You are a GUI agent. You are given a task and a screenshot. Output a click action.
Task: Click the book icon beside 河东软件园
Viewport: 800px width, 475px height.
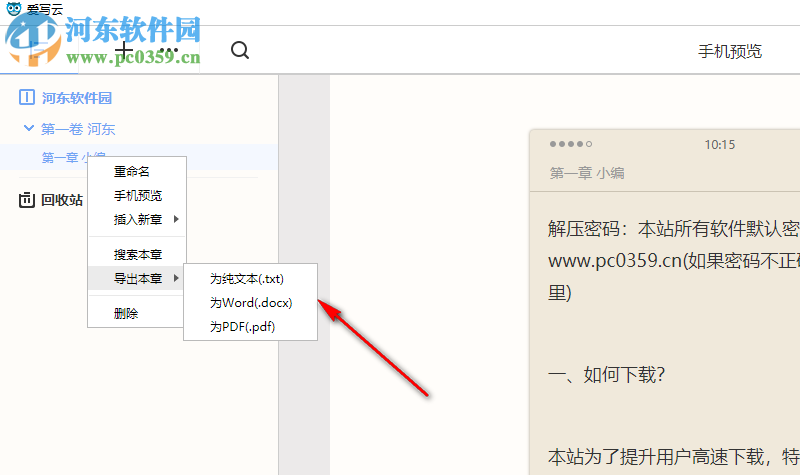27,97
